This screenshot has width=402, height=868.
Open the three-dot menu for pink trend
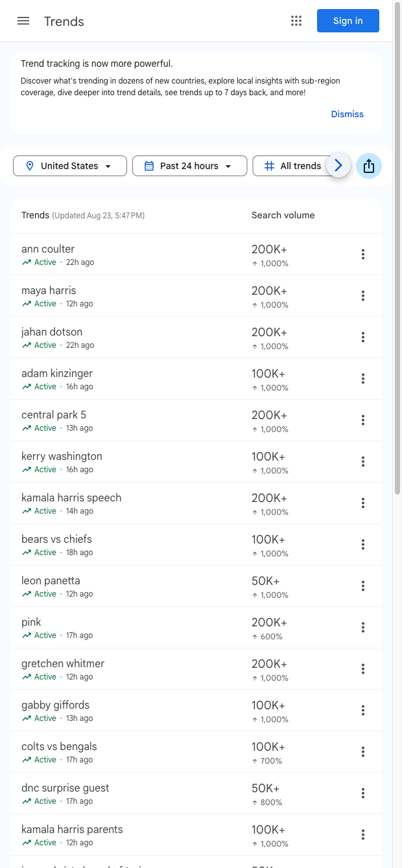[362, 627]
